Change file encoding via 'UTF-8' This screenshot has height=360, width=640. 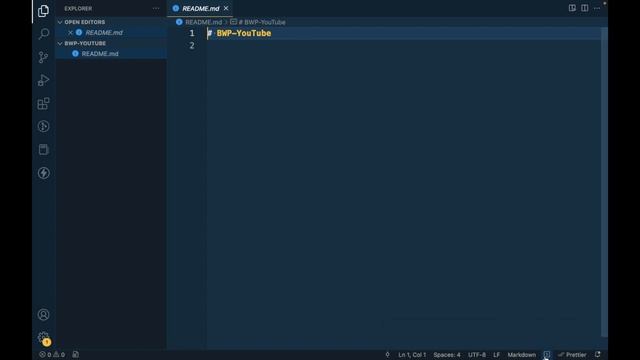click(477, 355)
